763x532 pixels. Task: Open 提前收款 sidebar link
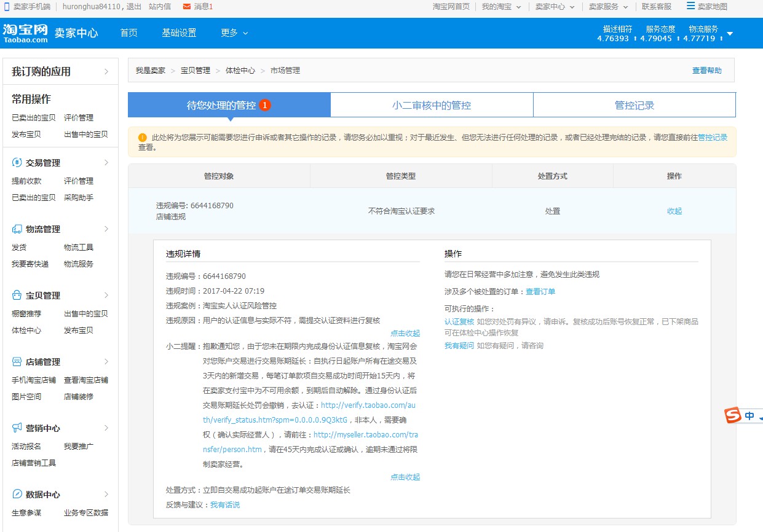coord(26,181)
